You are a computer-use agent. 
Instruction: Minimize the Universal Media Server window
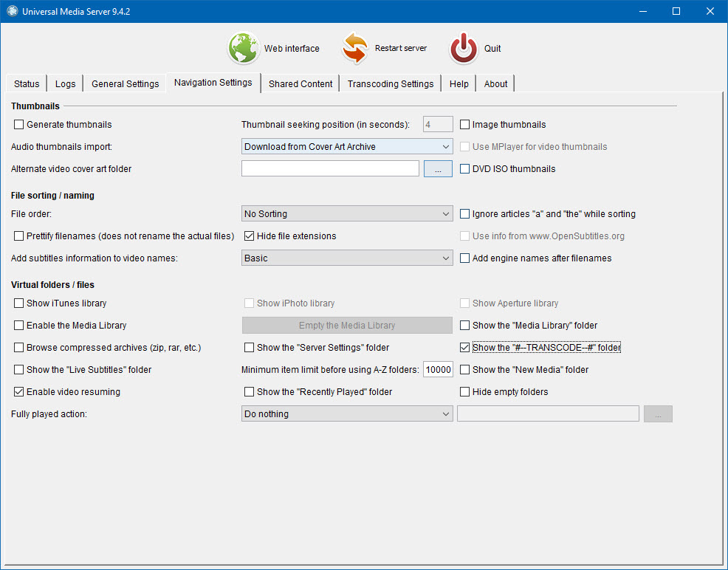click(643, 11)
